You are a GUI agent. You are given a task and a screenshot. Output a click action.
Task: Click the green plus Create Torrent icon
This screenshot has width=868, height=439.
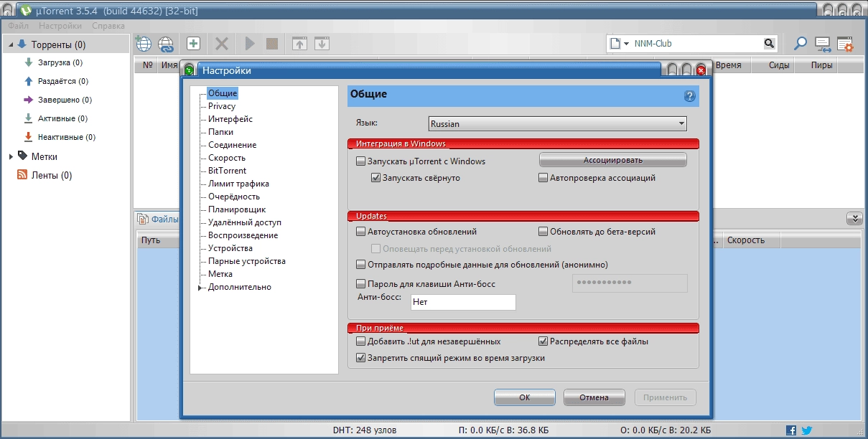coord(193,44)
